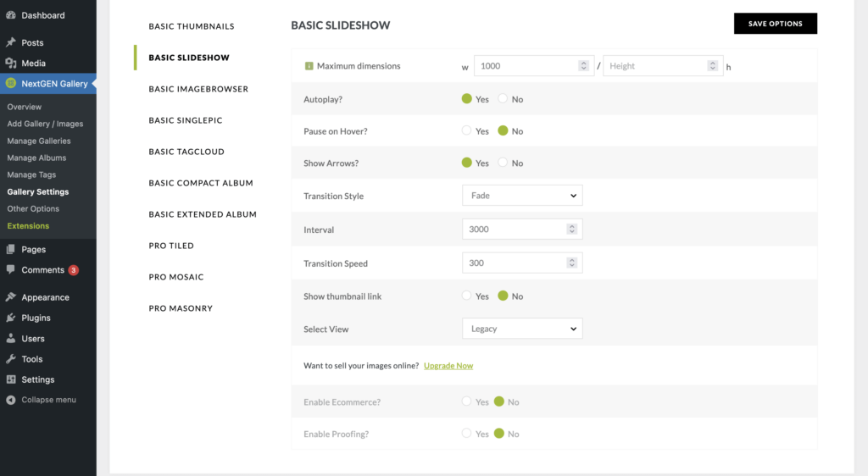The width and height of the screenshot is (868, 476).
Task: Click the Appearance paintbrush icon
Action: [10, 297]
